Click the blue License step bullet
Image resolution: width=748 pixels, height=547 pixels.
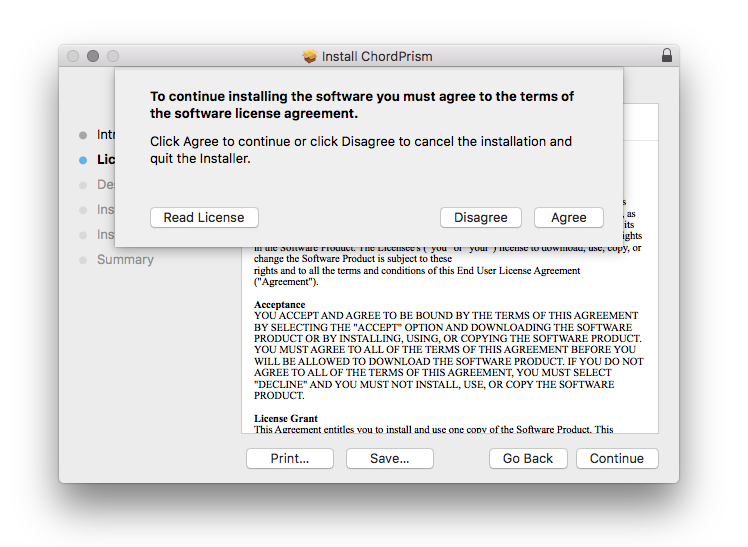click(x=83, y=160)
